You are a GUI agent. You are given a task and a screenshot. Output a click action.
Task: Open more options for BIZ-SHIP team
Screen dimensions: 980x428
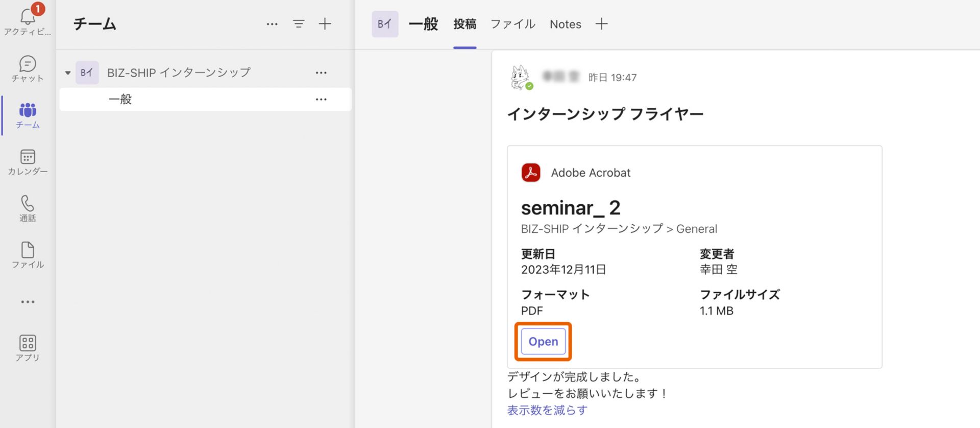321,73
